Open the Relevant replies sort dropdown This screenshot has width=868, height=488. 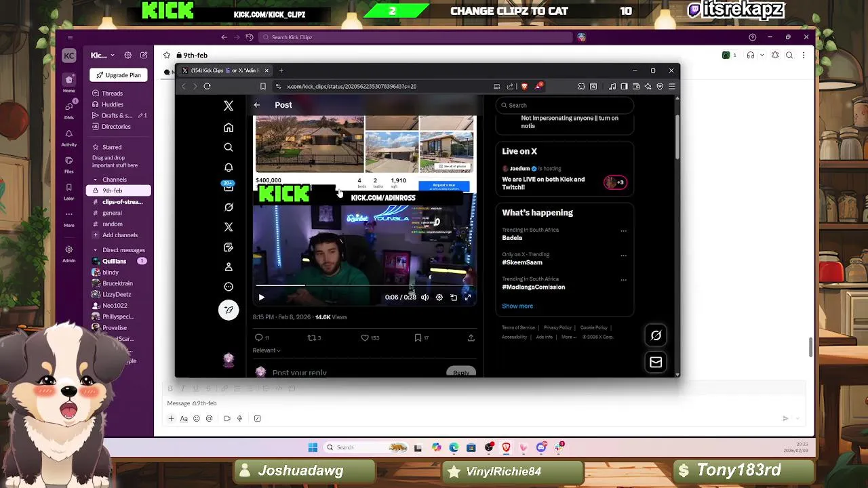267,350
